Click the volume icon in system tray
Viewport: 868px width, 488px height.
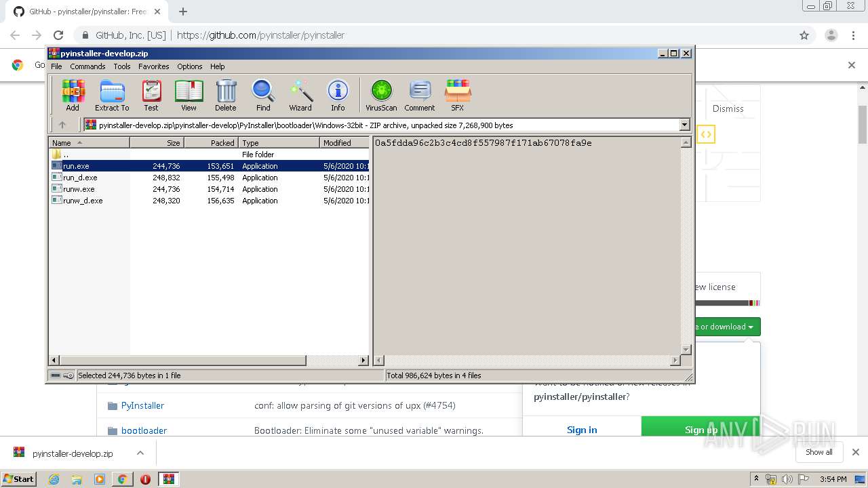[787, 479]
